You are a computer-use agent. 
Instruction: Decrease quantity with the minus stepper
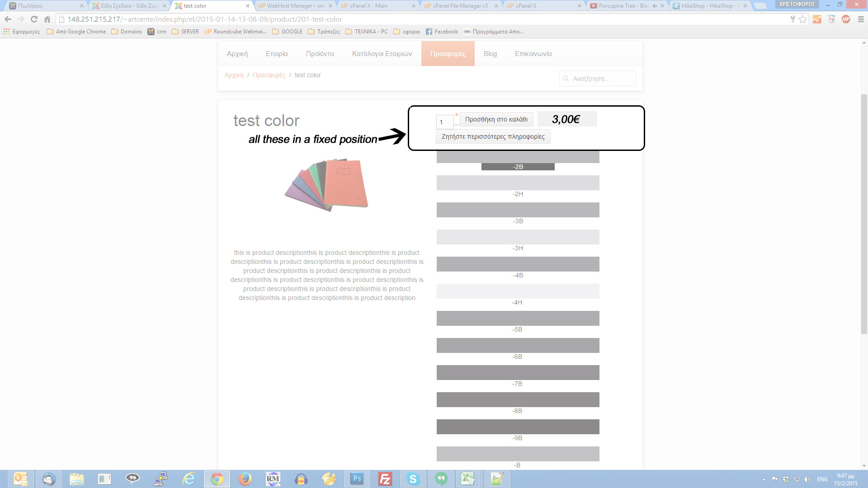pyautogui.click(x=457, y=124)
